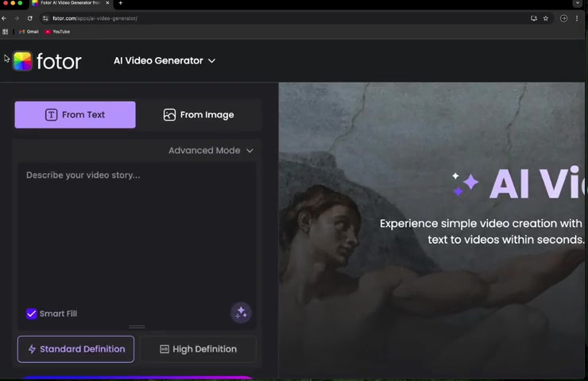Open the browser profile icon
The height and width of the screenshot is (381, 588).
coord(563,18)
